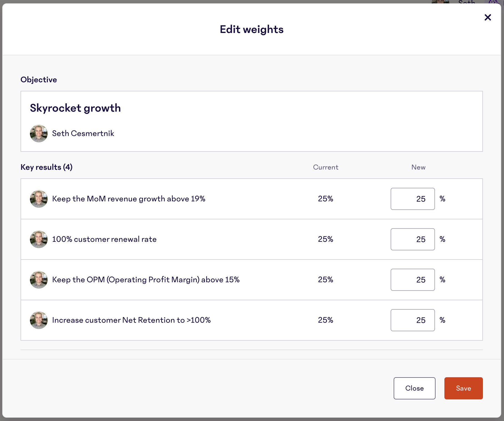Image resolution: width=504 pixels, height=421 pixels.
Task: Focus new weight field for customer renewal rate
Action: pos(413,239)
